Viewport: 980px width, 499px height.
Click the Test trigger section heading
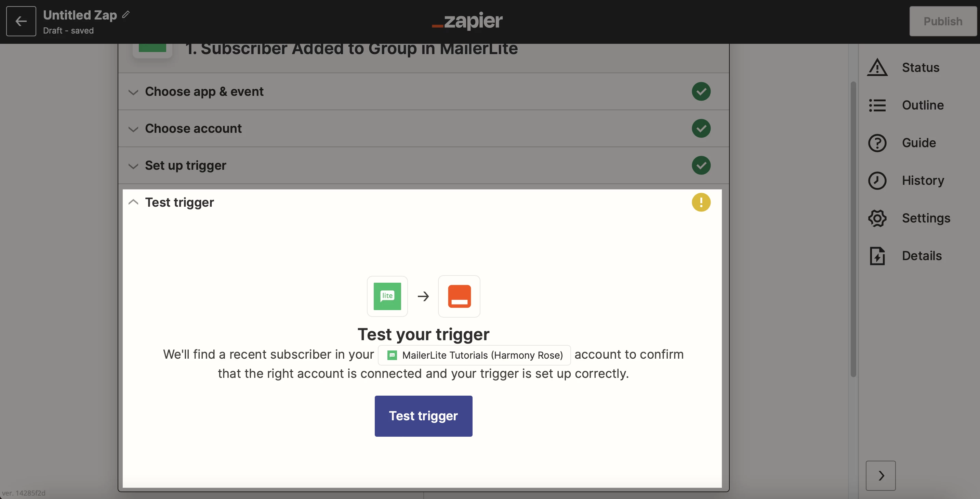180,202
